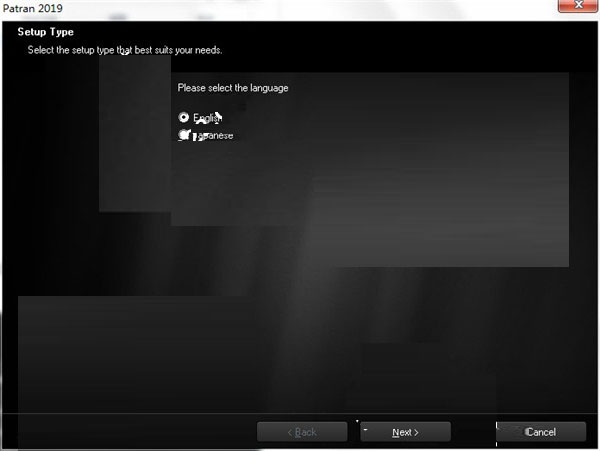Cancel the Patran 2019 setup
Screen dimensions: 600x451
541,432
